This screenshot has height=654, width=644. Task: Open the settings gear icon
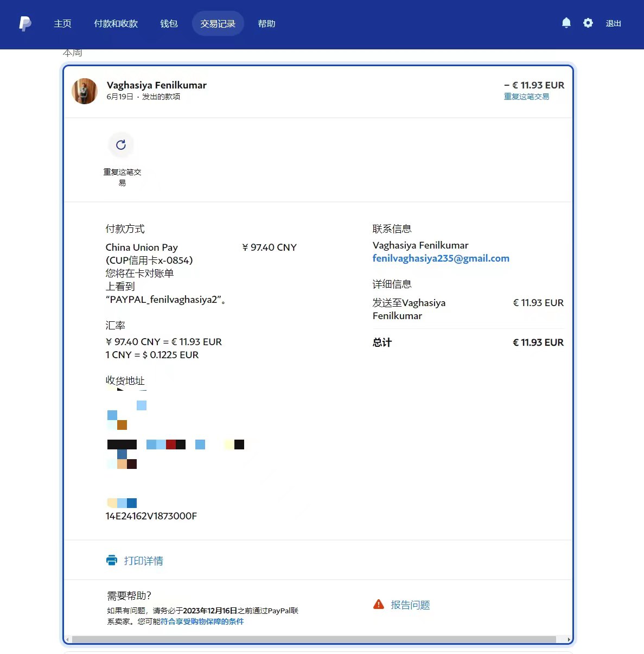point(588,23)
